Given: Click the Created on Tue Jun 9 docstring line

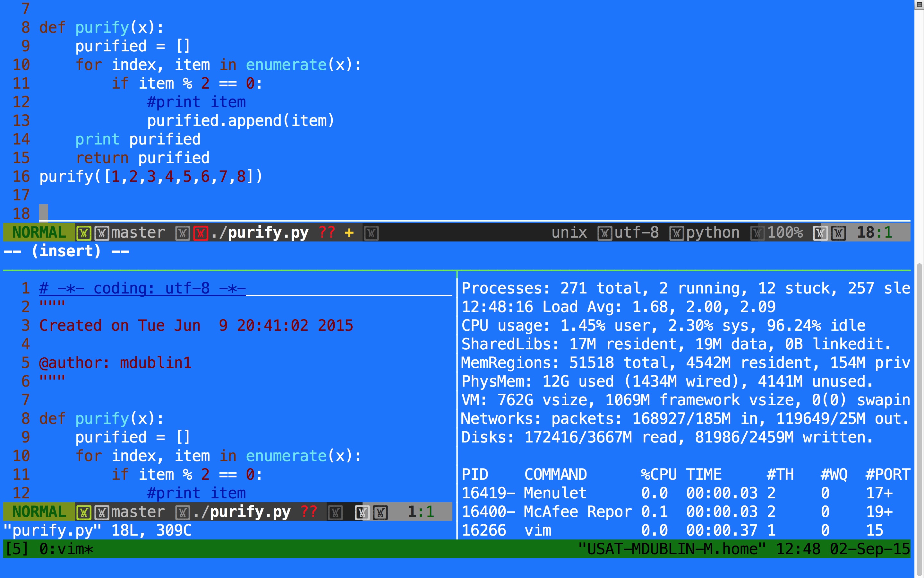Looking at the screenshot, I should click(196, 326).
